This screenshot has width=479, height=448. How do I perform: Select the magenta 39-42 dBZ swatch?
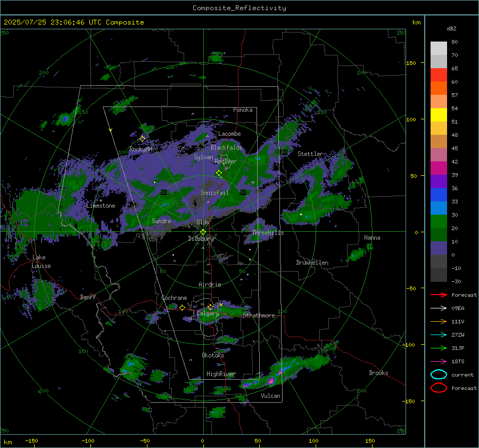439,168
